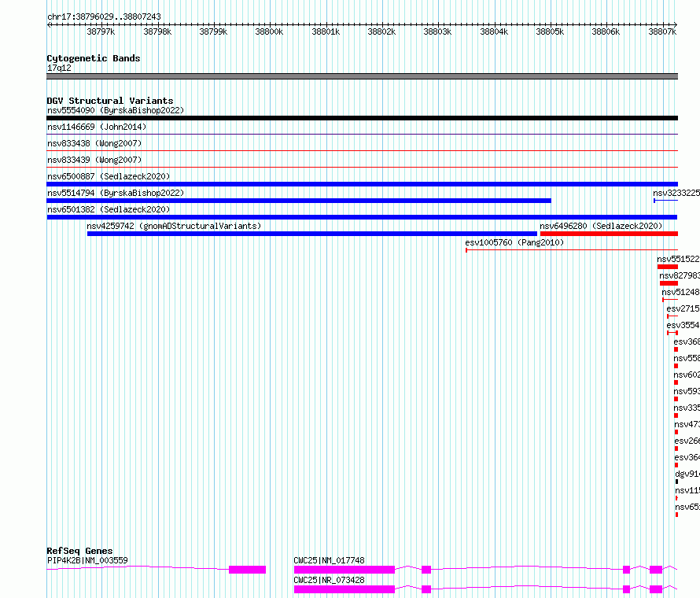The height and width of the screenshot is (598, 700).
Task: Select the red bracket feature under esv3554
Action: (672, 333)
